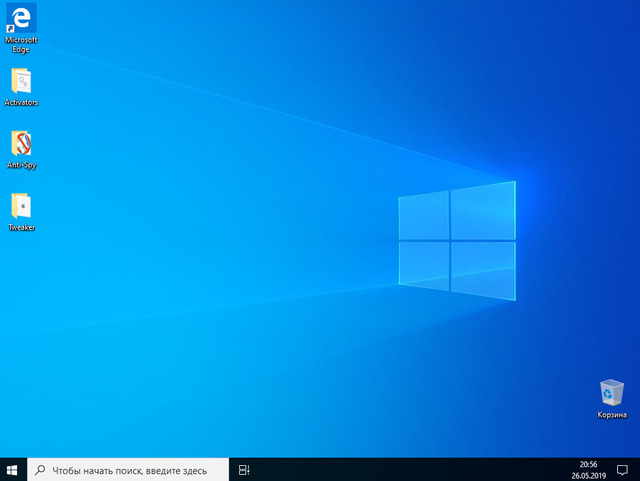
Task: Click the 26.05.2019 date on the taskbar
Action: tap(590, 475)
